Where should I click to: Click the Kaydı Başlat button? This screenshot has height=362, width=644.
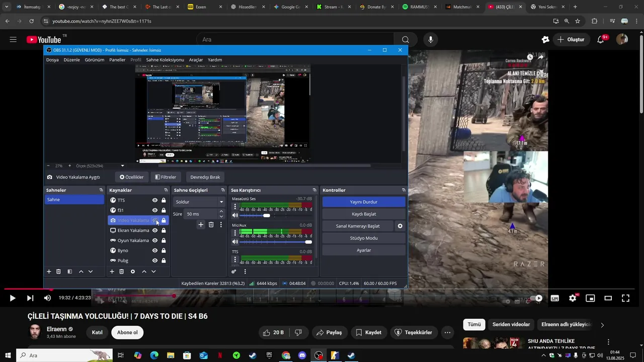[364, 214]
